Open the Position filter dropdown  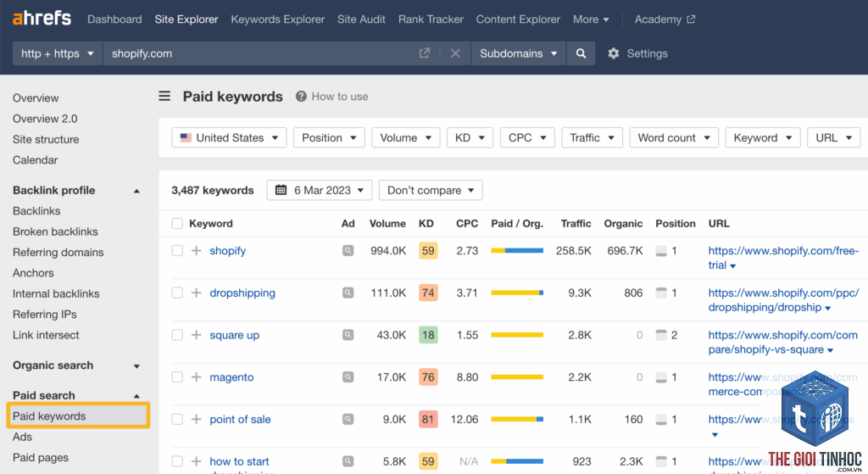pyautogui.click(x=329, y=138)
